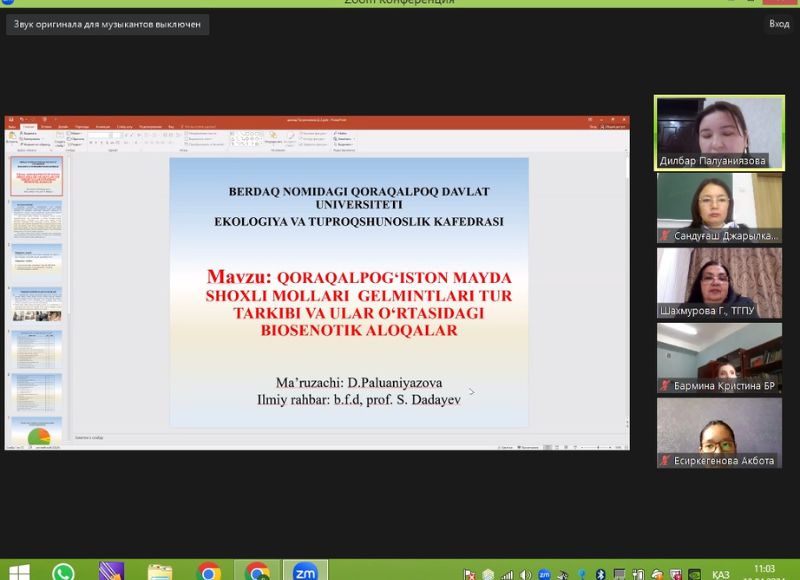This screenshot has height=580, width=800.
Task: Open the taskbar clock showing 11:03
Action: [x=762, y=572]
